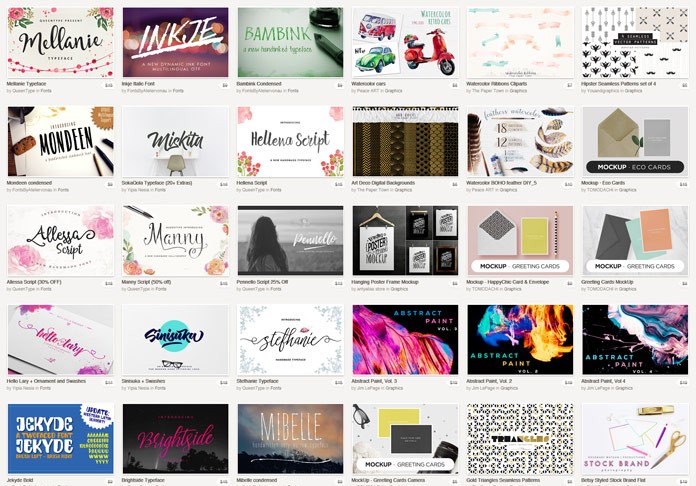Viewport: 696px width, 486px height.
Task: Click the price tag for Hellena Script
Action: [338, 184]
